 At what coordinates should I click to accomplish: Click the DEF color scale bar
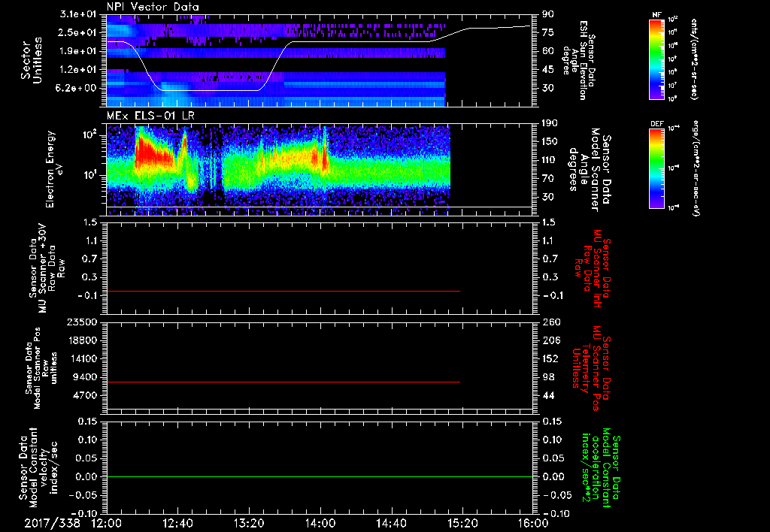(x=657, y=168)
